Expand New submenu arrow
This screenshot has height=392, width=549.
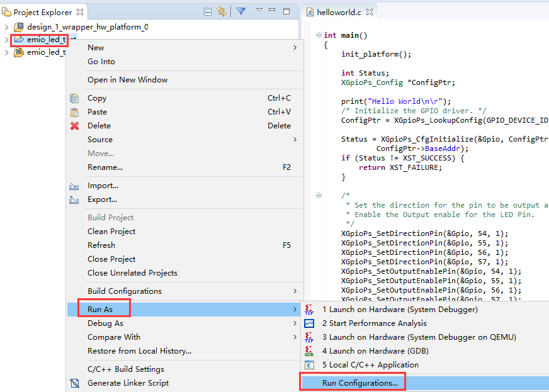(x=295, y=48)
